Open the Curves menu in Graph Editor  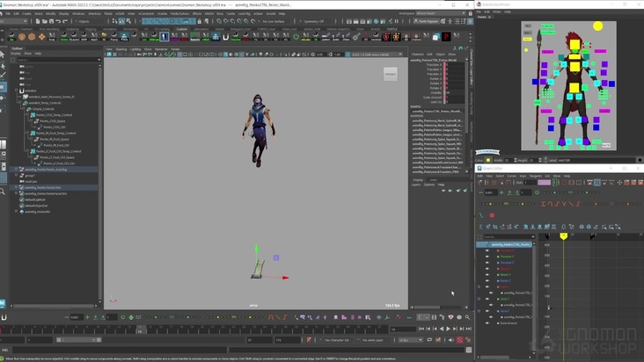click(x=512, y=176)
